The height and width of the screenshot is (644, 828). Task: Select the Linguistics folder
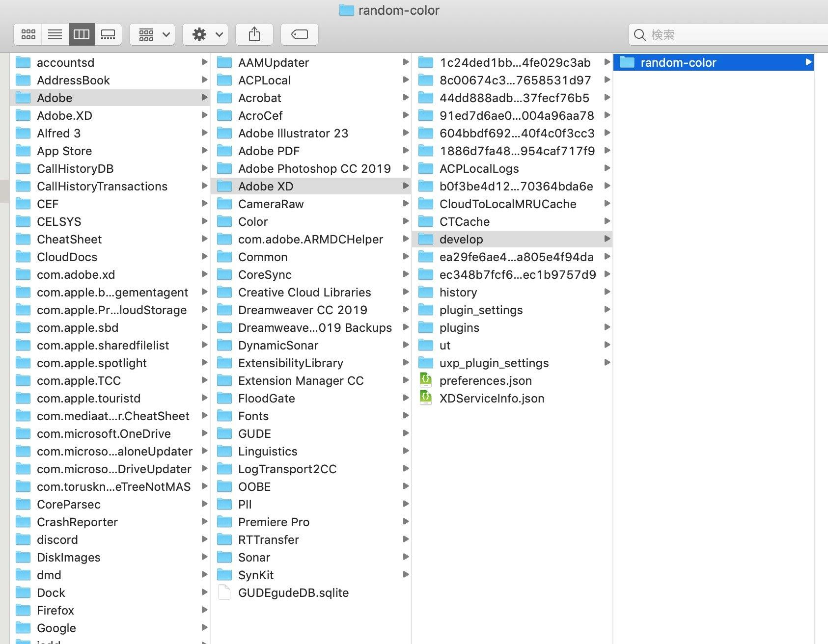click(x=311, y=451)
